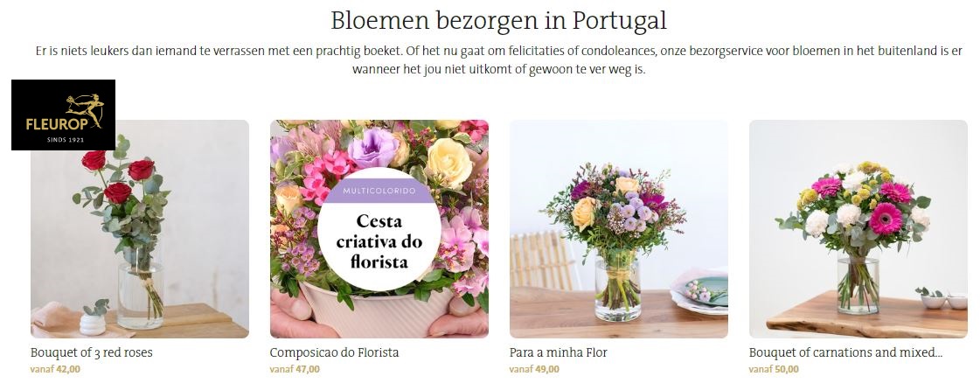Click the SINDS 1921 text in logo
Image resolution: width=980 pixels, height=383 pixels.
[66, 140]
